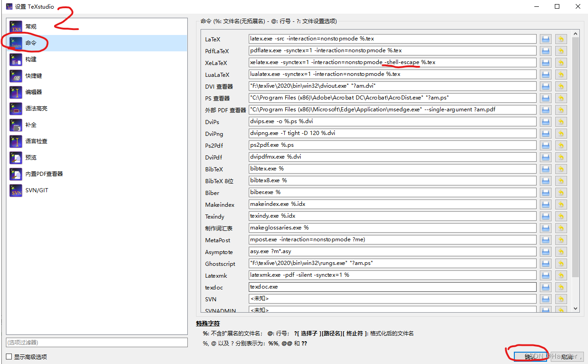Image resolution: width=588 pixels, height=364 pixels.
Task: Reset PdfLaTeX command to default
Action: 561,51
